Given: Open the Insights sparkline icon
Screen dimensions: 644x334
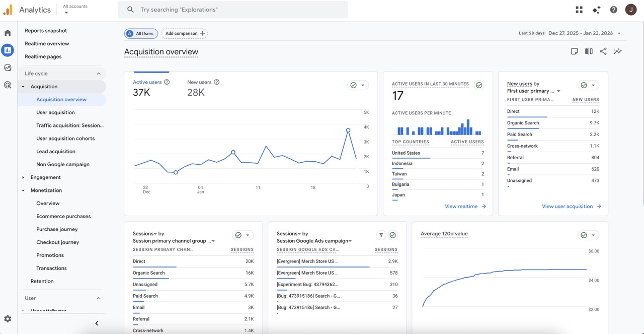Looking at the screenshot, I should coord(617,51).
